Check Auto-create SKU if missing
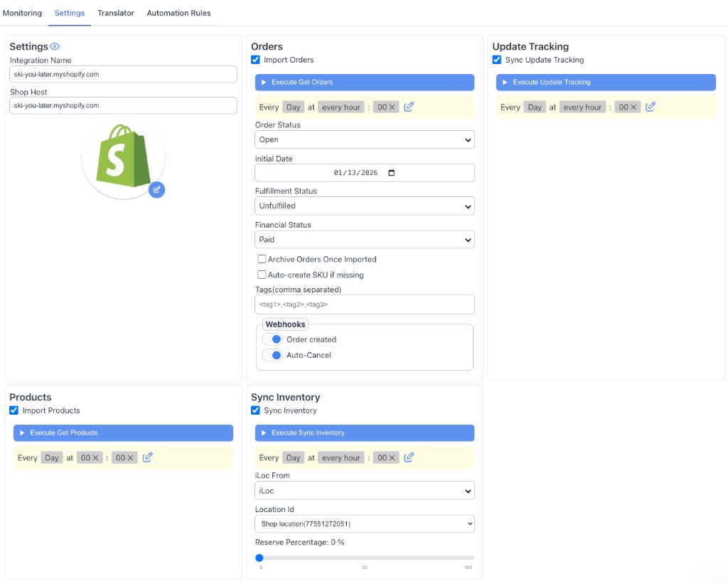The width and height of the screenshot is (728, 584). point(262,275)
